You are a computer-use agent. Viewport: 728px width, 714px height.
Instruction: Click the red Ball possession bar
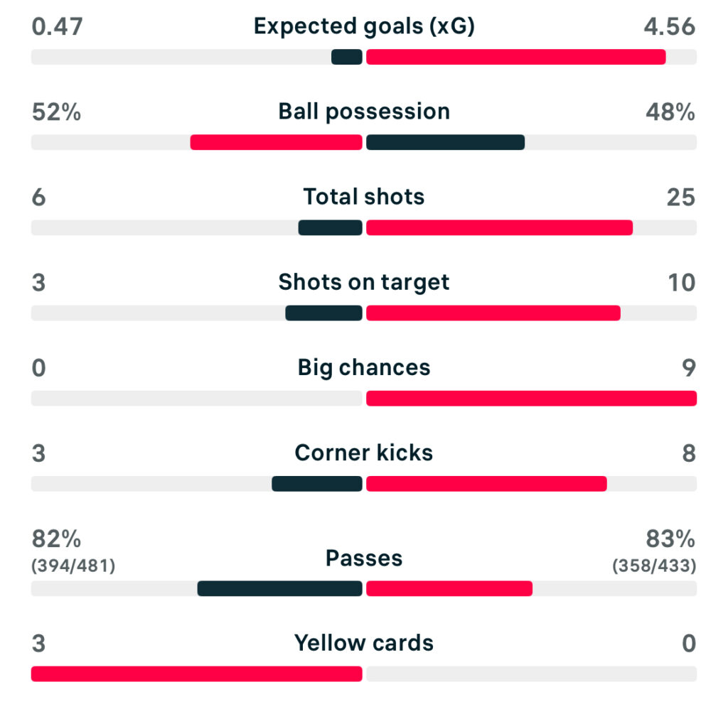276,142
